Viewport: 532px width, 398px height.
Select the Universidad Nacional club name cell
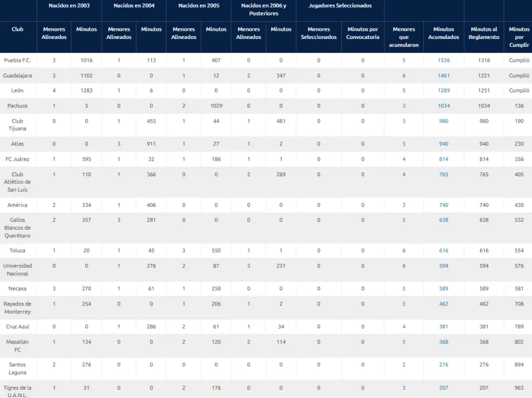click(x=18, y=270)
